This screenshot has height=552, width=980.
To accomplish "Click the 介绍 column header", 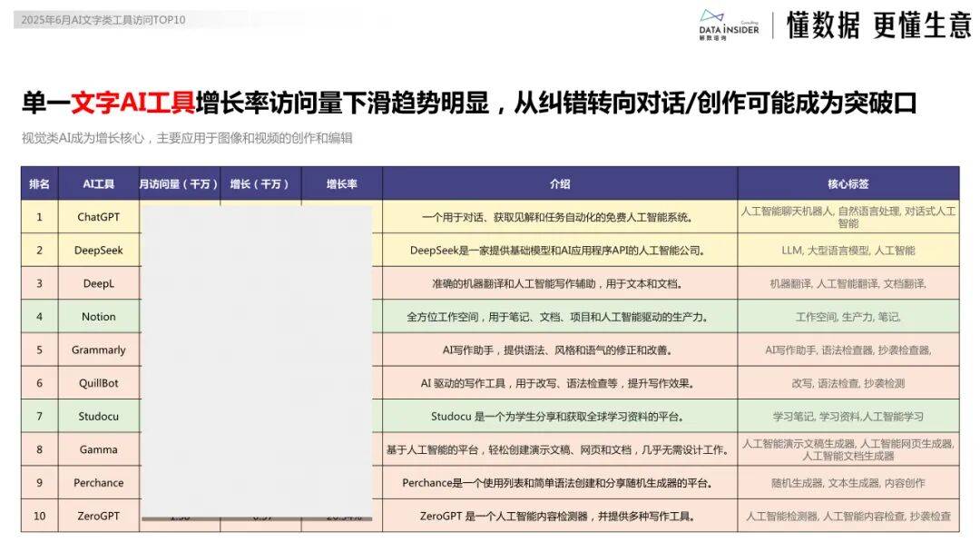I will pyautogui.click(x=560, y=183).
